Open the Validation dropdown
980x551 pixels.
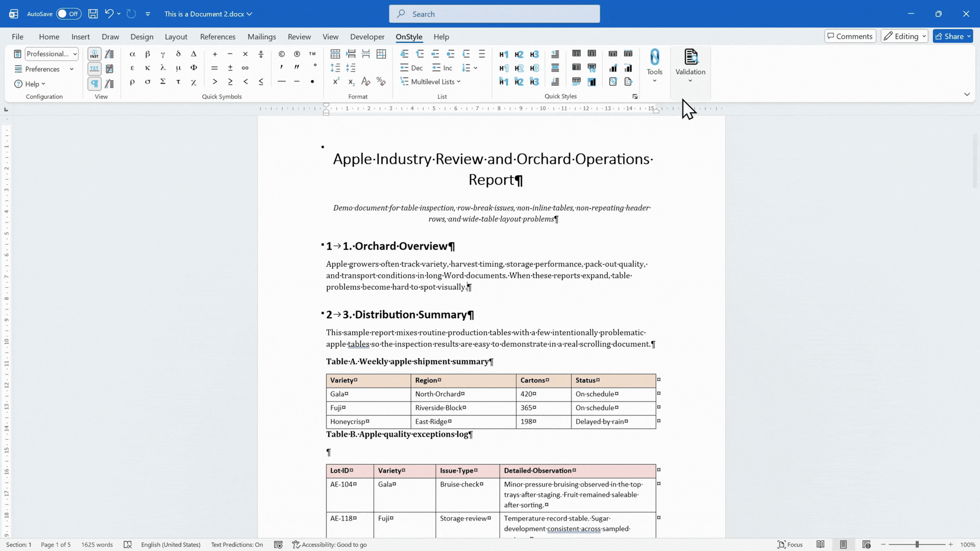tap(690, 66)
